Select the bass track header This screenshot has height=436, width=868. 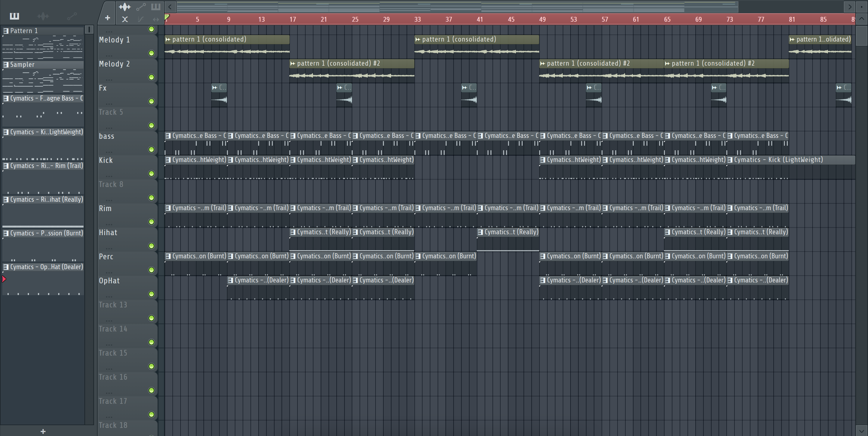pyautogui.click(x=128, y=143)
